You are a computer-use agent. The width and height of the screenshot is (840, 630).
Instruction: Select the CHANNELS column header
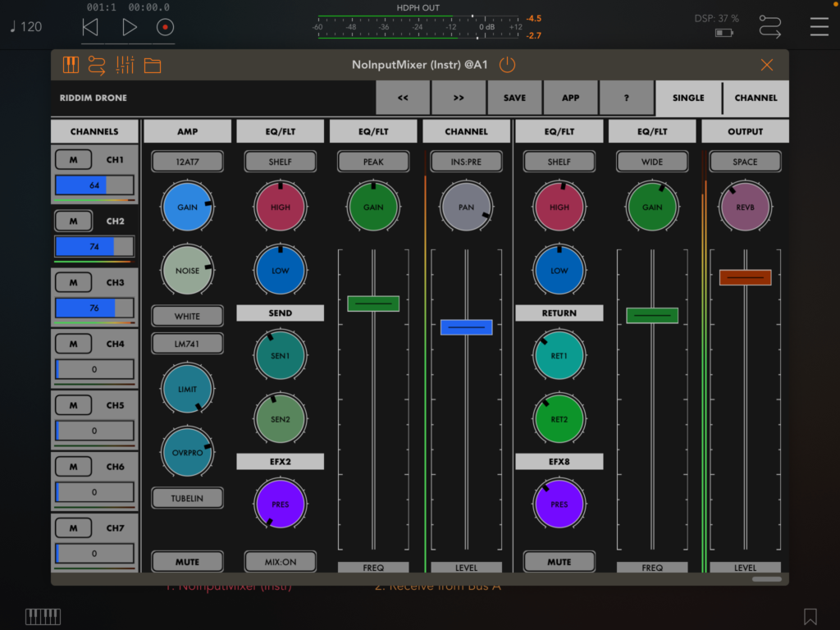point(94,131)
